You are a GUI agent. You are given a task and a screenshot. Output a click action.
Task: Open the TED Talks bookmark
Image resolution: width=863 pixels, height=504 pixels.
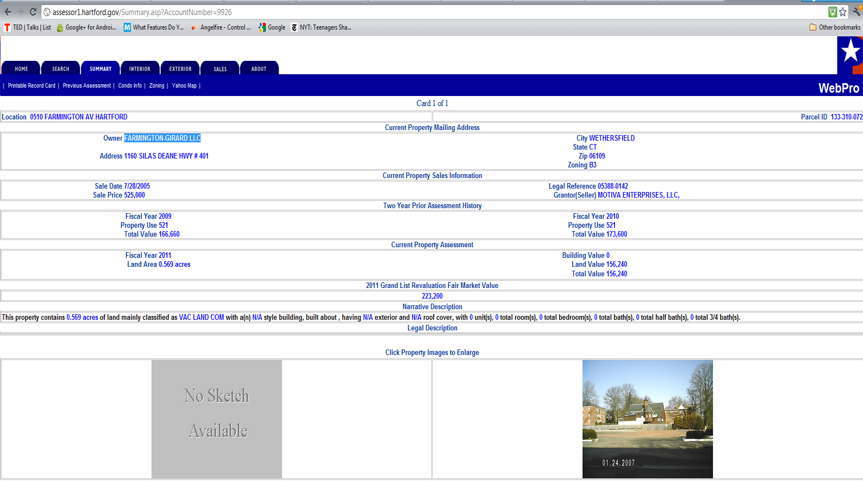(x=27, y=27)
